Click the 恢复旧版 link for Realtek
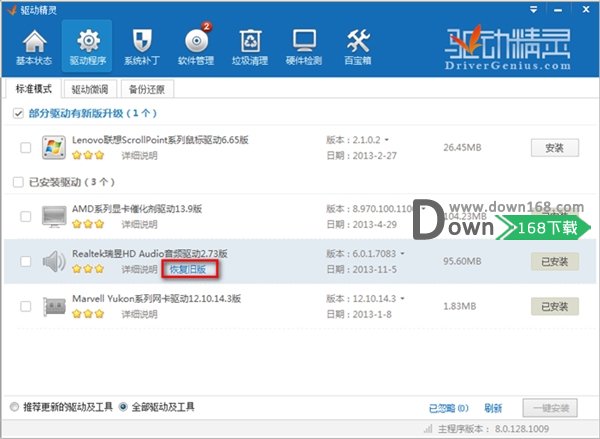Screen dimensions: 600x439 click(188, 269)
